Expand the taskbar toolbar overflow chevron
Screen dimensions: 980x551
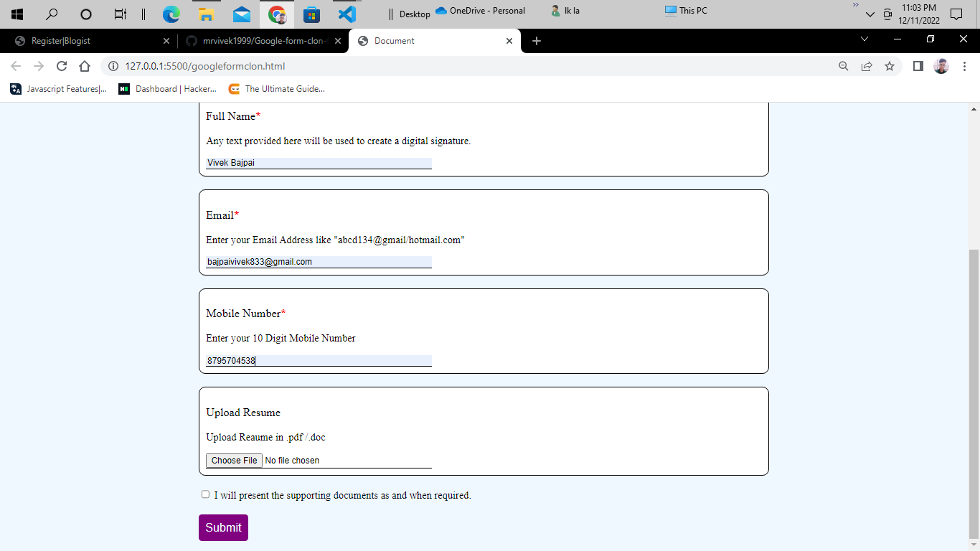(x=855, y=5)
